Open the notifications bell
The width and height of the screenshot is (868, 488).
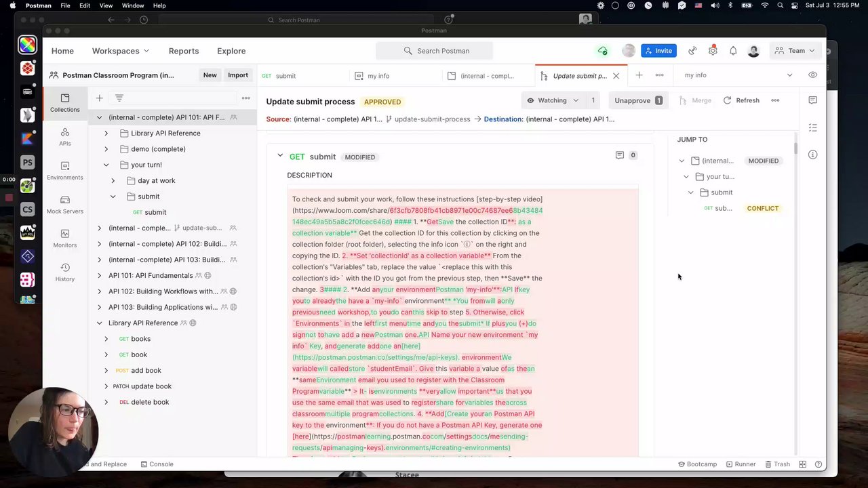point(733,51)
